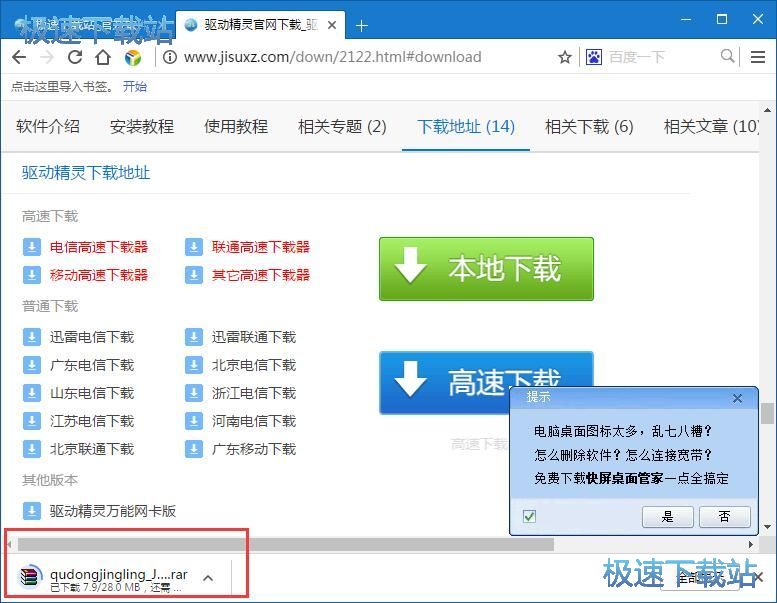The width and height of the screenshot is (777, 603).
Task: Close the 驱动精灵官网下载 tab
Action: point(332,25)
